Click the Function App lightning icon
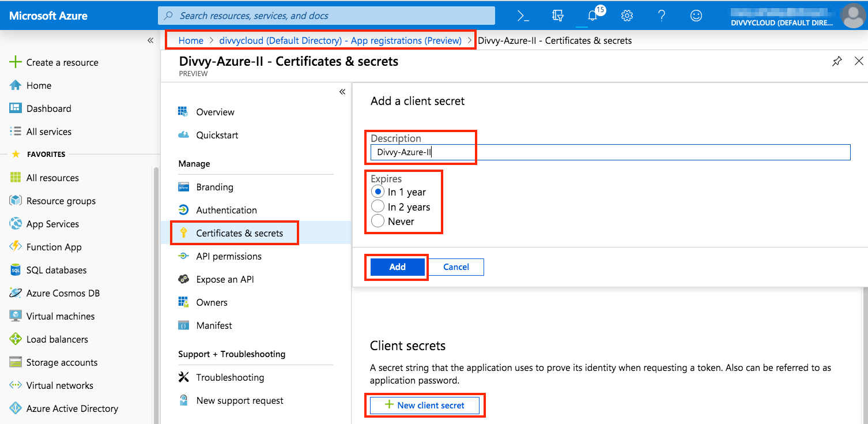The height and width of the screenshot is (424, 868). 16,247
